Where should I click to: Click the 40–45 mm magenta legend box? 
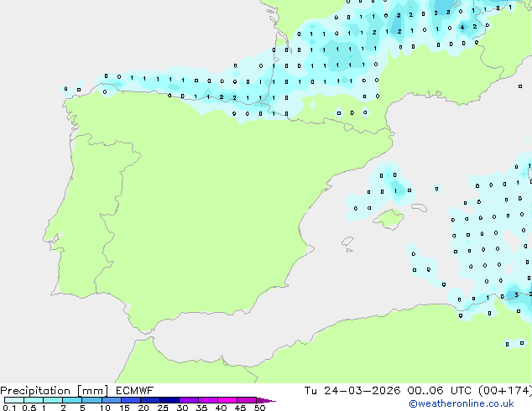click(x=227, y=400)
